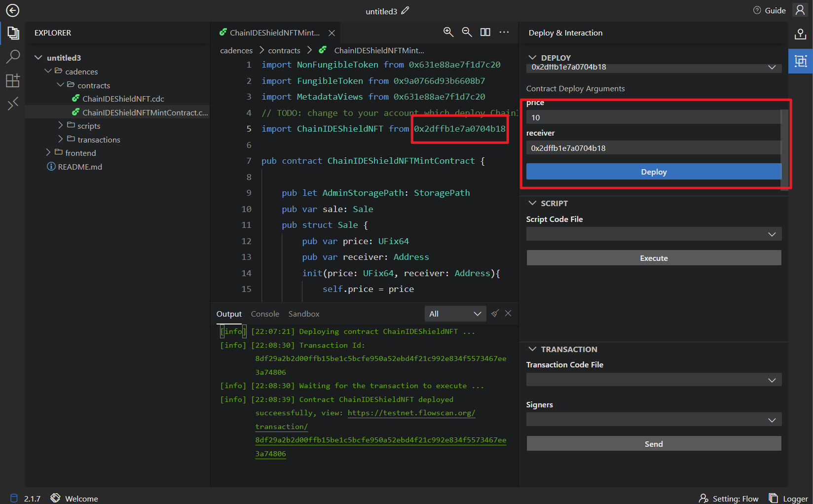Open the output filter All dropdown

(455, 314)
